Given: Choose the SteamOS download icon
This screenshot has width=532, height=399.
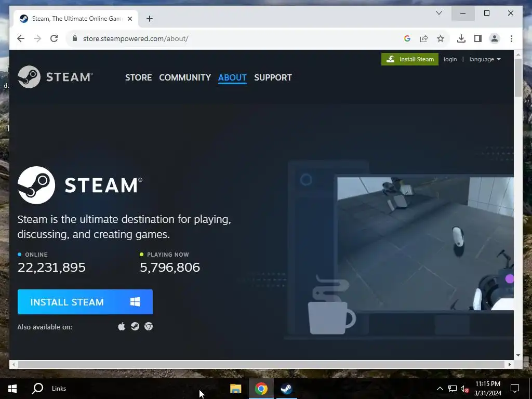Looking at the screenshot, I should click(135, 326).
